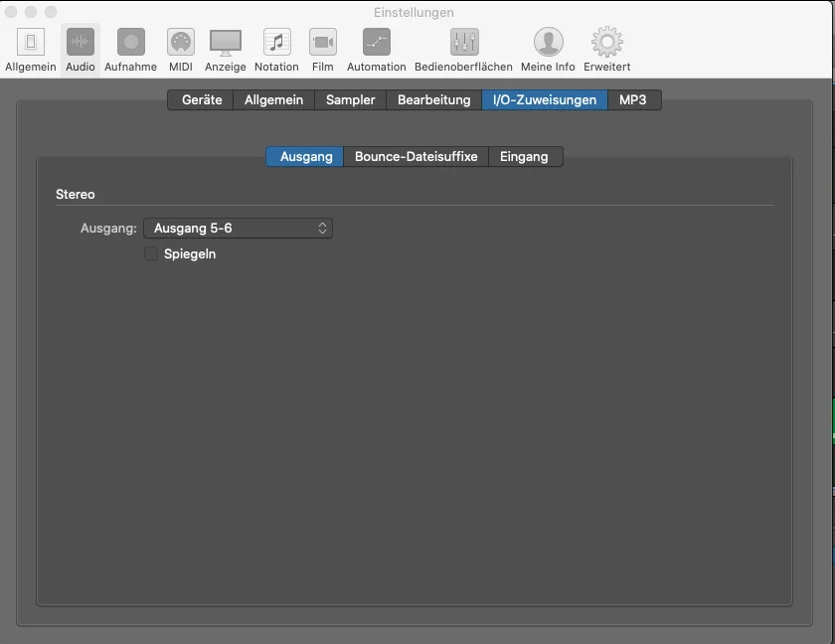
Task: Switch to the Bearbeitung tab
Action: [434, 100]
